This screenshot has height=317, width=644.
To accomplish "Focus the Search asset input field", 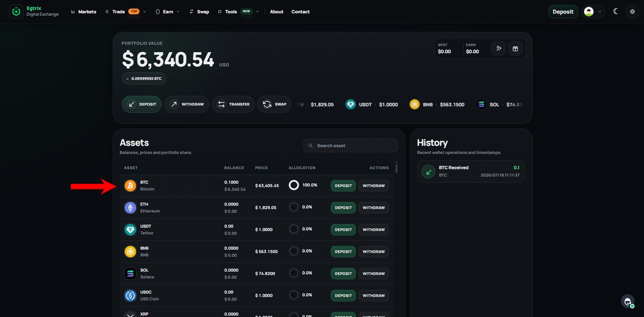I will click(351, 146).
